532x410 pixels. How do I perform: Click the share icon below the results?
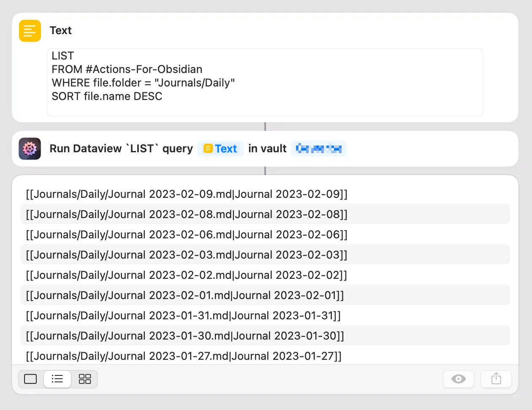[496, 379]
